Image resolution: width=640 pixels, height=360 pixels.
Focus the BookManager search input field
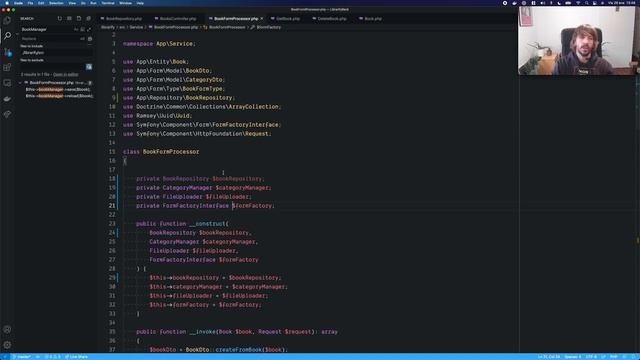(47, 29)
